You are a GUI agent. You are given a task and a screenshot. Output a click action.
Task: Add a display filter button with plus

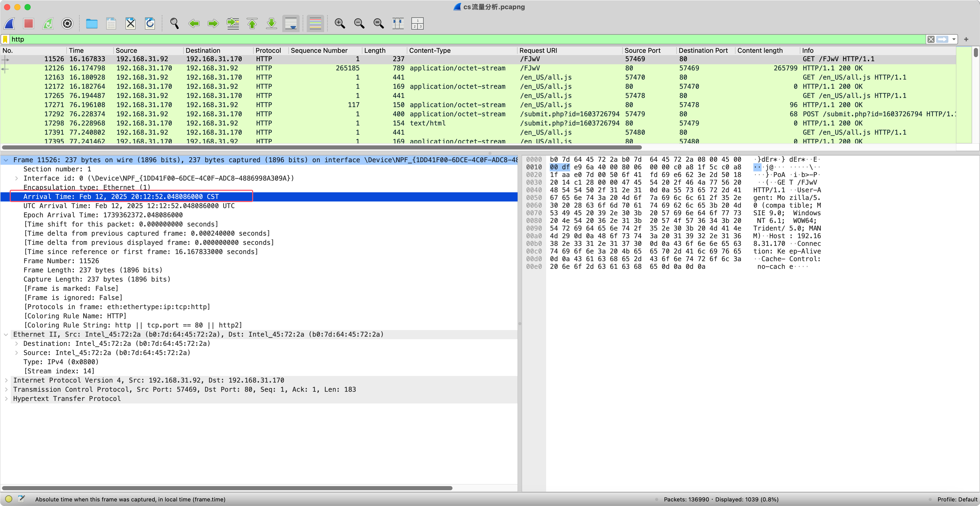(966, 39)
